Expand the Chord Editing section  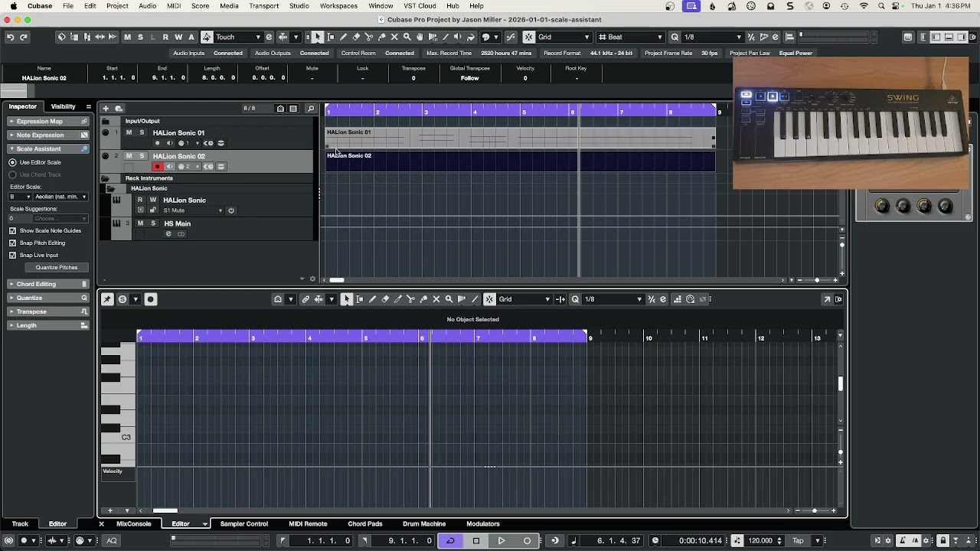(49, 284)
